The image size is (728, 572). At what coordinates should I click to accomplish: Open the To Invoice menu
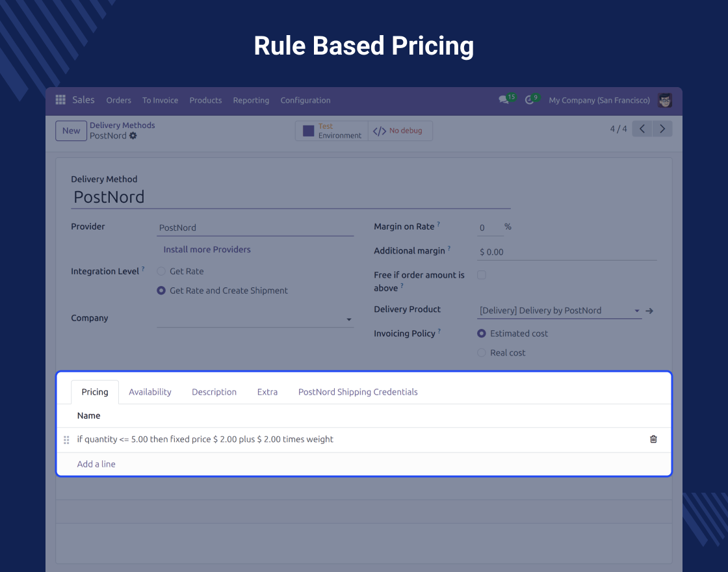(x=160, y=100)
